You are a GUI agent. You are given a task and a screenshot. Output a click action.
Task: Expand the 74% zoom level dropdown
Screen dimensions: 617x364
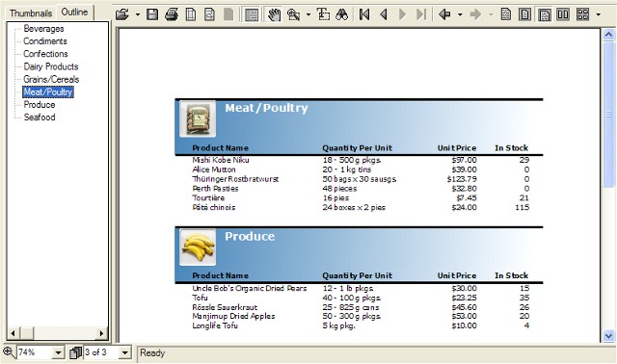[58, 352]
